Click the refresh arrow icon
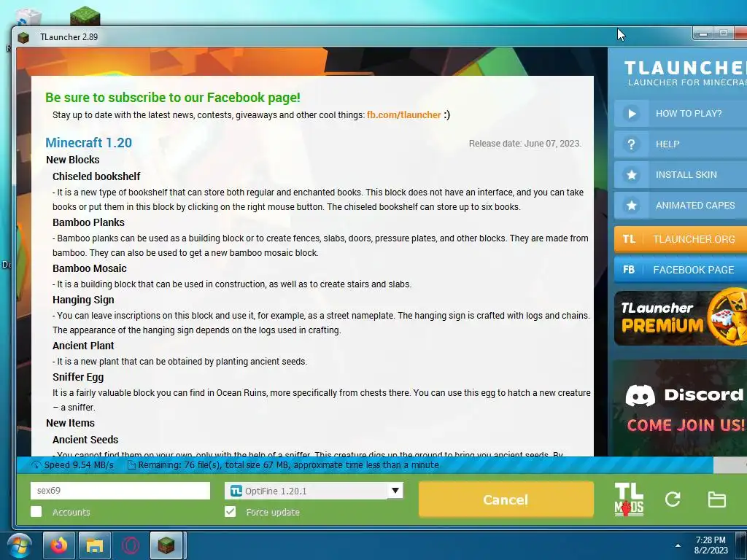The width and height of the screenshot is (747, 560). pyautogui.click(x=673, y=499)
